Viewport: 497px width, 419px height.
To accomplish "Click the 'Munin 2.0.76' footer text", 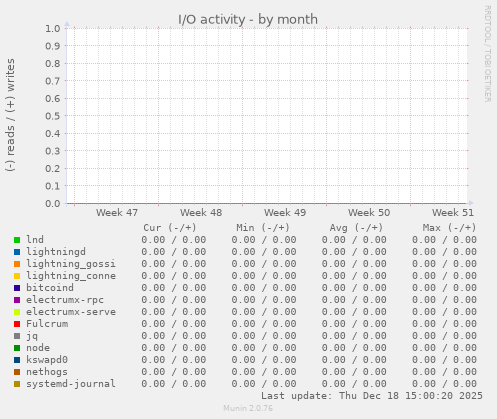I will [x=248, y=408].
